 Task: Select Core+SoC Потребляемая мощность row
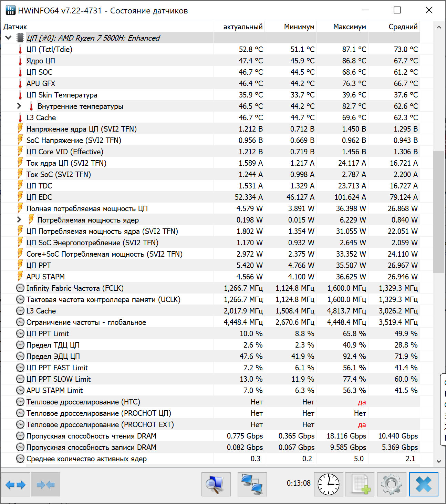[210, 254]
